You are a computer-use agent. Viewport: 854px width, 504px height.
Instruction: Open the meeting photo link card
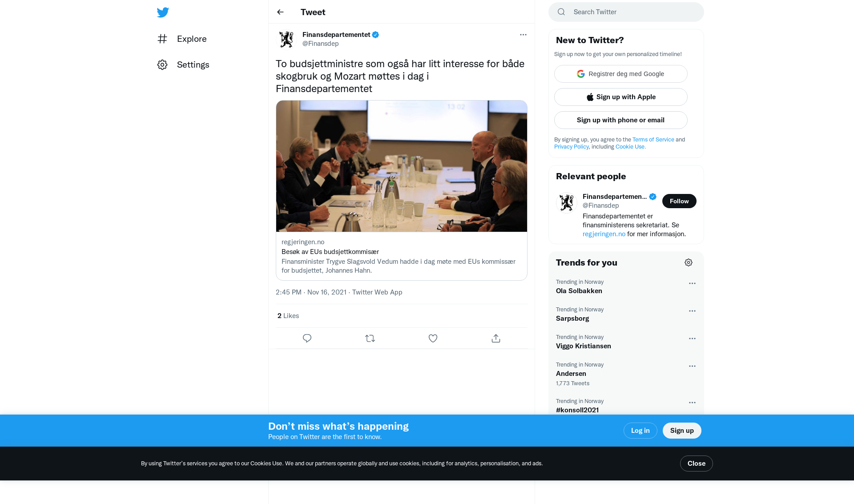tap(402, 190)
